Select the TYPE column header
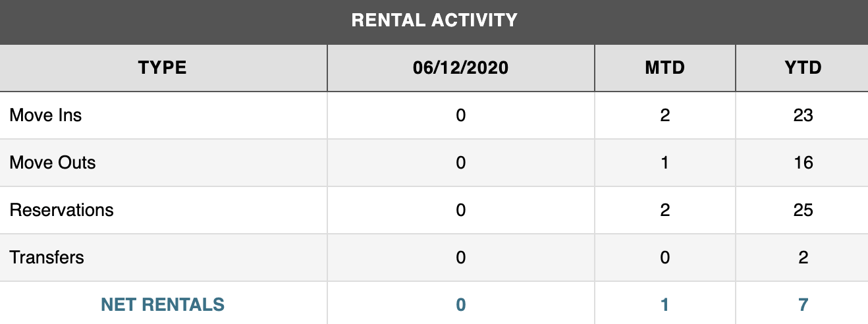This screenshot has width=868, height=324. pos(163,68)
